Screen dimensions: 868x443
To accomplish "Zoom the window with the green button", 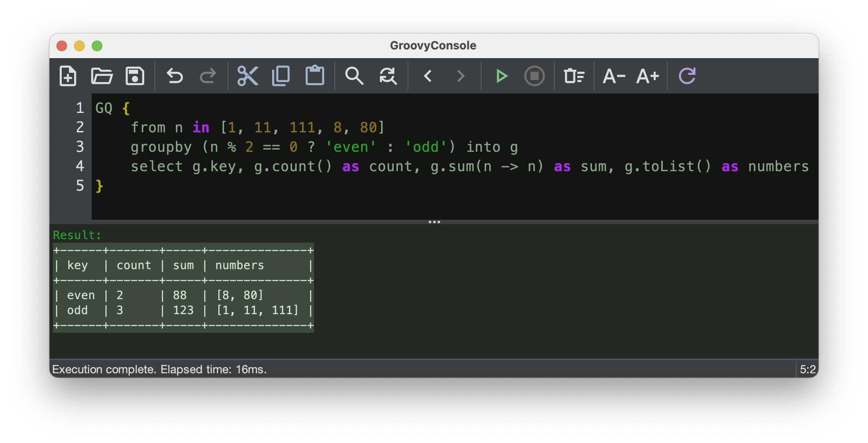I will 97,46.
